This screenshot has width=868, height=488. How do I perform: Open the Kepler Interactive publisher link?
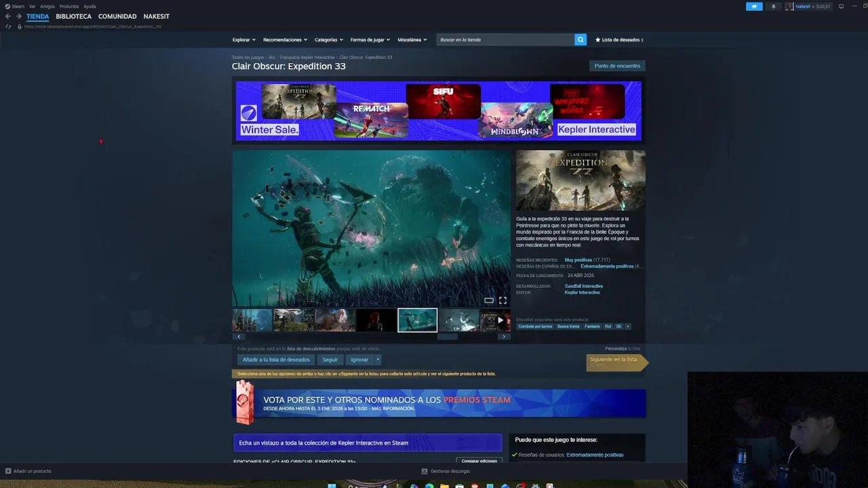point(583,293)
